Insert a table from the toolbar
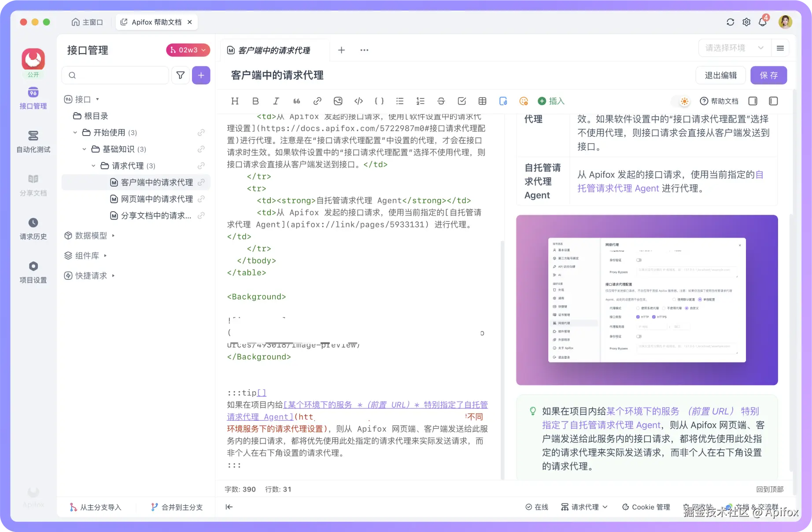 pyautogui.click(x=482, y=101)
